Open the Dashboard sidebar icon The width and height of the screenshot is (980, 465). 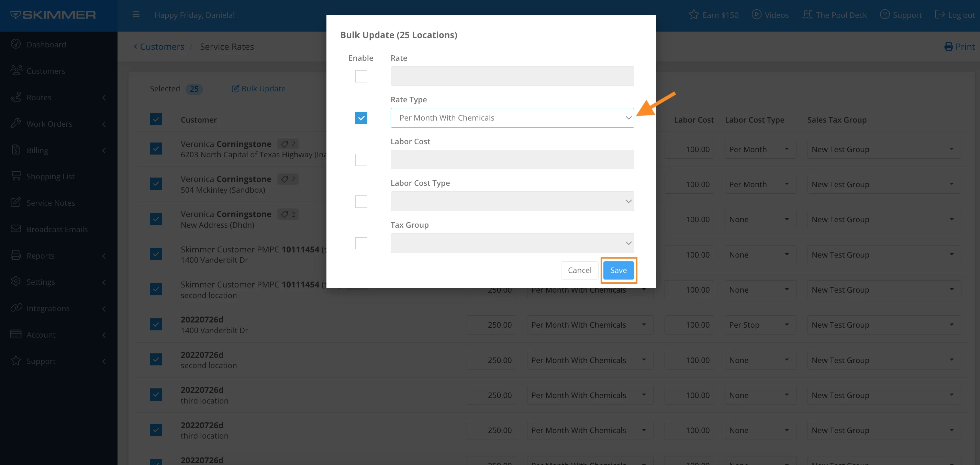[x=15, y=44]
